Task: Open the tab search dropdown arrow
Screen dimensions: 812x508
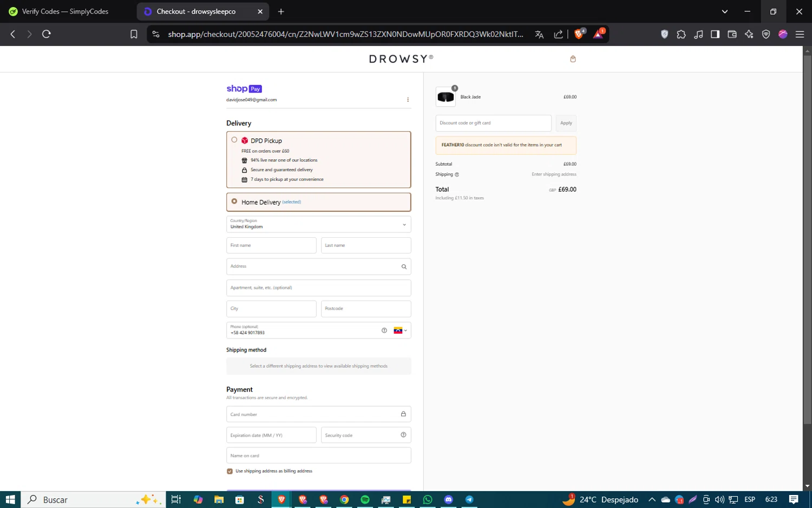Action: 724,11
